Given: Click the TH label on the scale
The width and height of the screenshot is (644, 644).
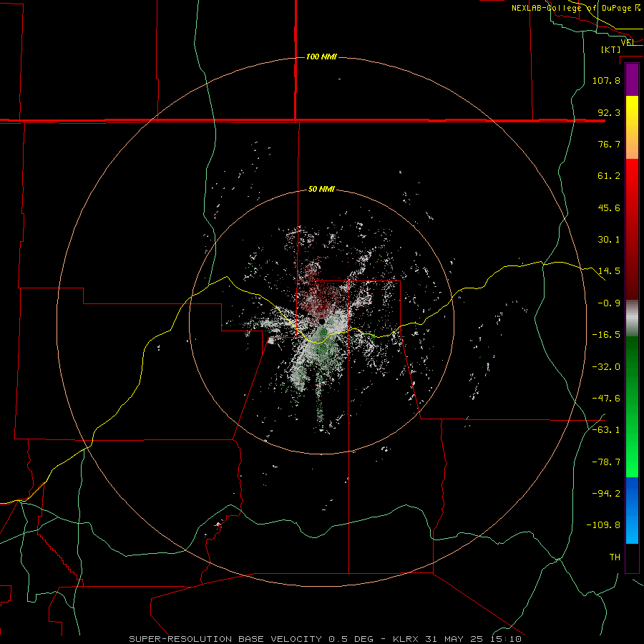Looking at the screenshot, I should tap(615, 557).
